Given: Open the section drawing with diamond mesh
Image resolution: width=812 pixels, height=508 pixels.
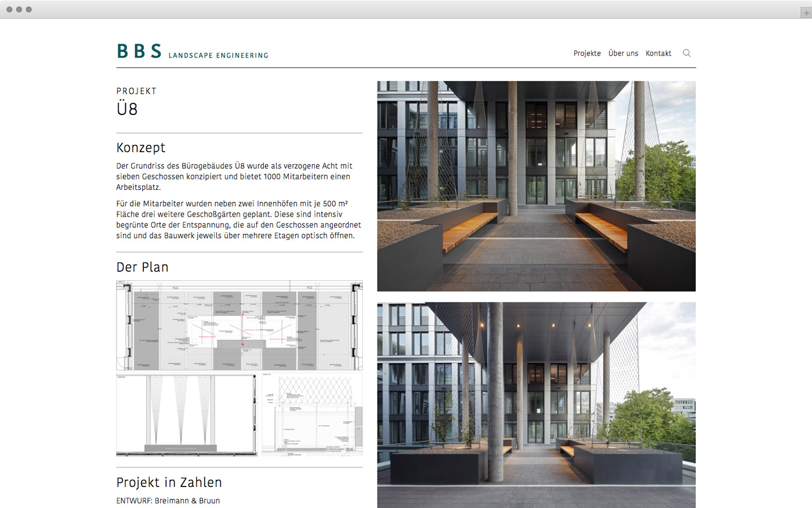Looking at the screenshot, I should tap(312, 415).
